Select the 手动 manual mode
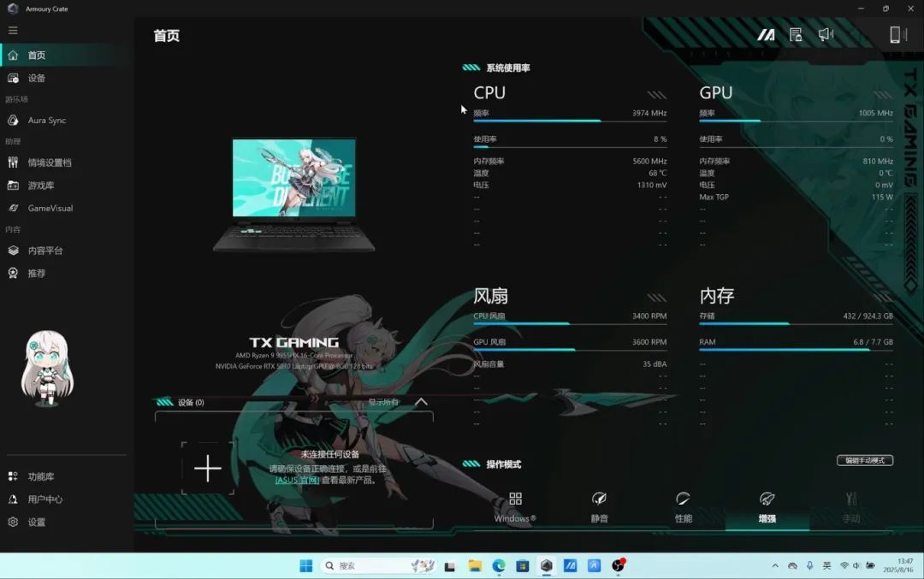 (851, 508)
